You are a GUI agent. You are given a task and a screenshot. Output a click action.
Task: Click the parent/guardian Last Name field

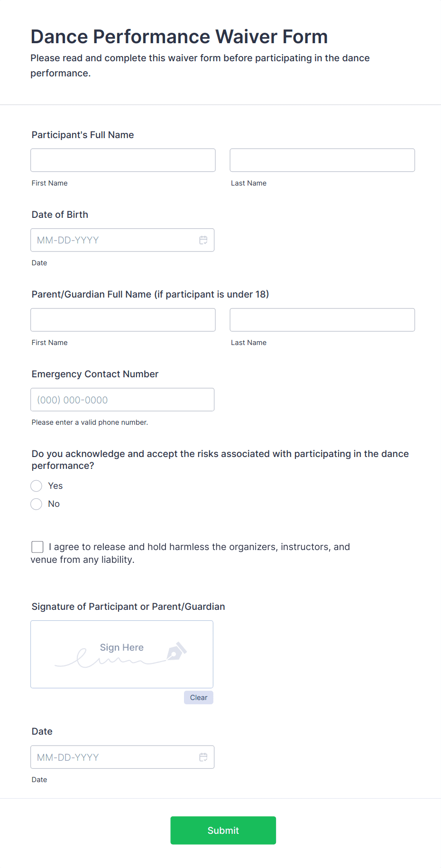pos(322,320)
